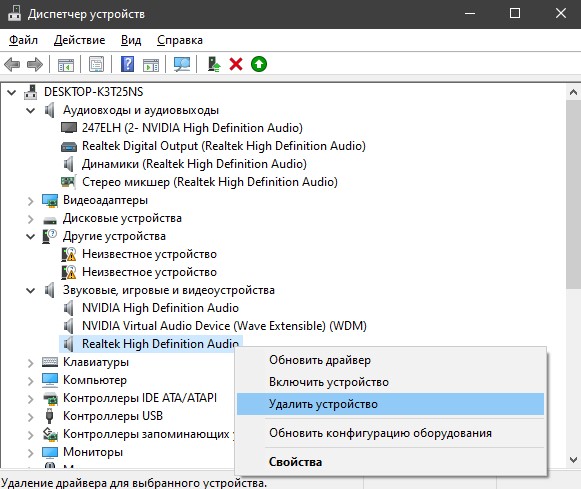Click the Контроллеры IDE ATA/ATAPI icon
The image size is (581, 489).
tap(50, 398)
